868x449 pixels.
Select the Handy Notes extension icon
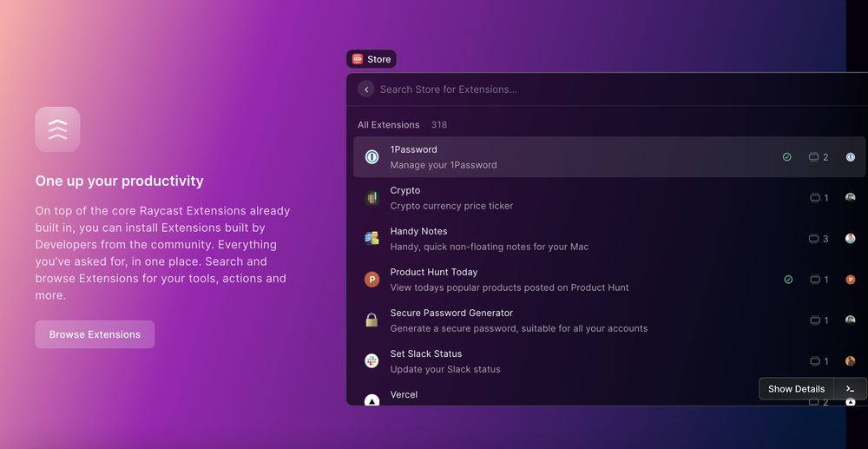(372, 239)
